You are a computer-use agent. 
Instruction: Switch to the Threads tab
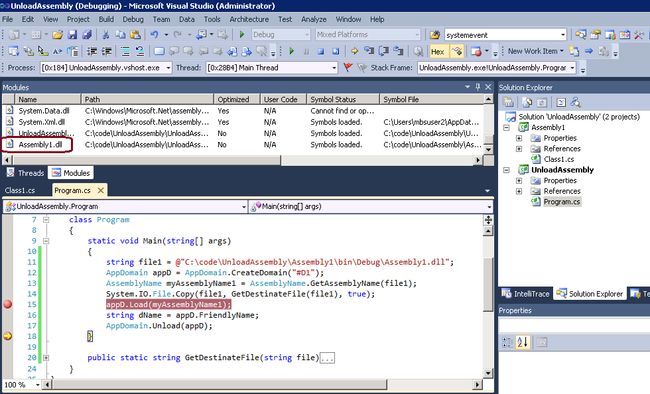(25, 173)
